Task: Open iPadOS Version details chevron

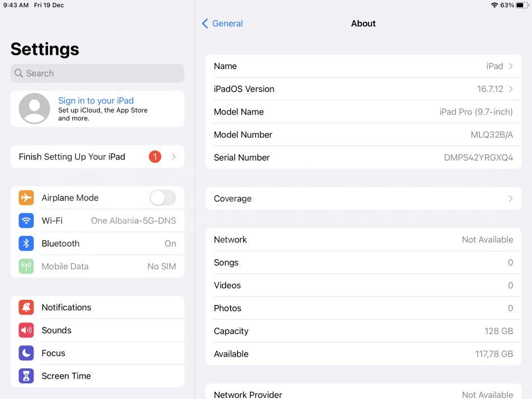Action: click(x=510, y=89)
